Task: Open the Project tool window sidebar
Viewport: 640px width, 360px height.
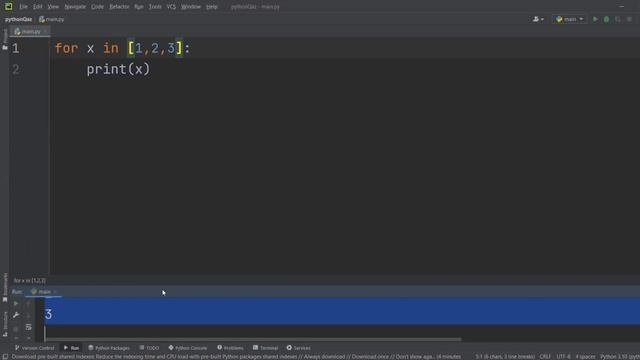Action: click(5, 40)
